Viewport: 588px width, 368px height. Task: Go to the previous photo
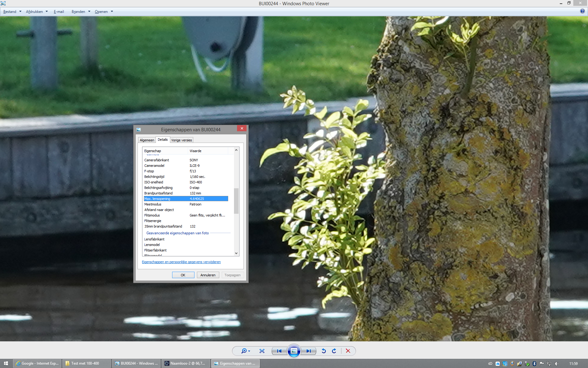pos(279,351)
